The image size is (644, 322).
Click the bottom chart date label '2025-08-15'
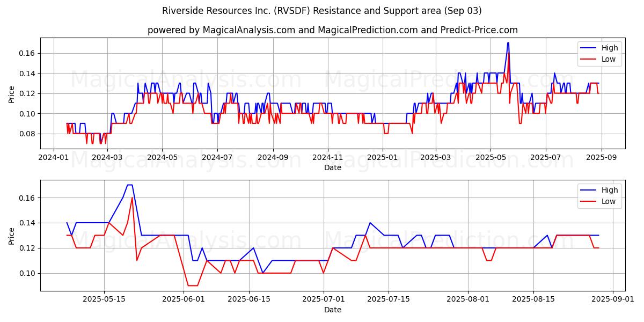coord(533,300)
